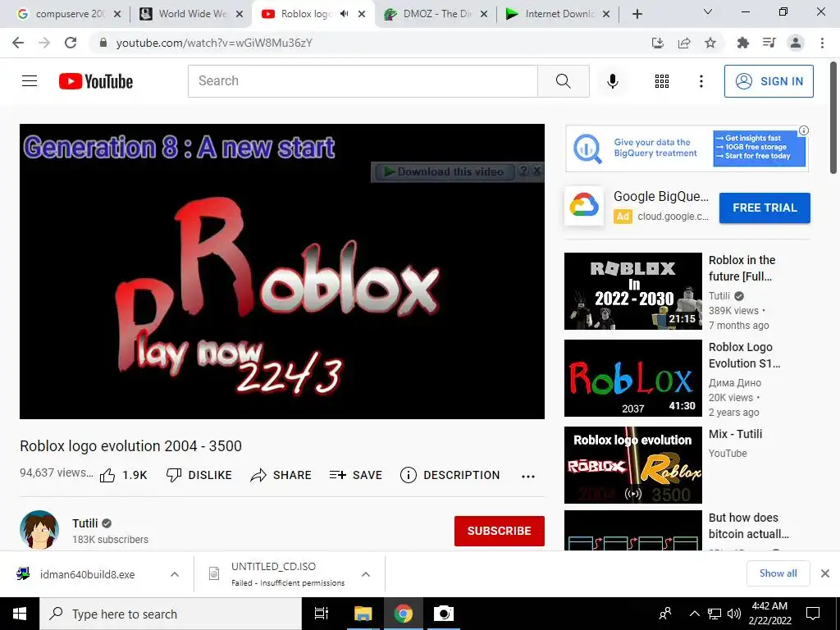Open 'Roblox in the future' title link
The width and height of the screenshot is (840, 630).
(742, 268)
